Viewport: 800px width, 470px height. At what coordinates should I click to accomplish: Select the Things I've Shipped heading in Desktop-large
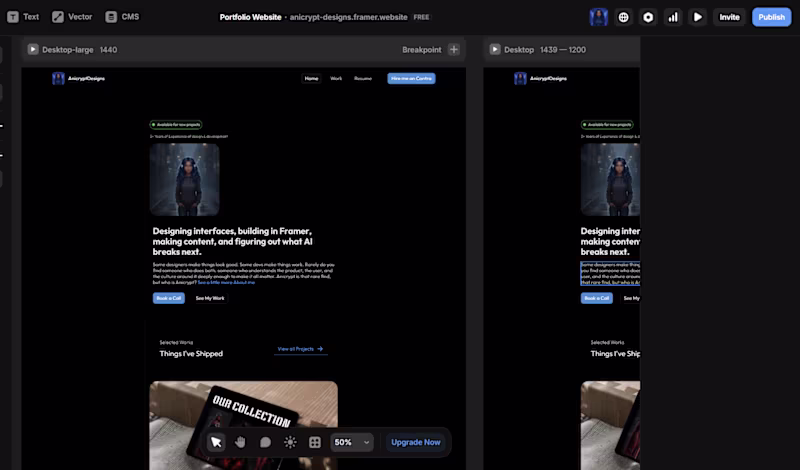pyautogui.click(x=191, y=354)
